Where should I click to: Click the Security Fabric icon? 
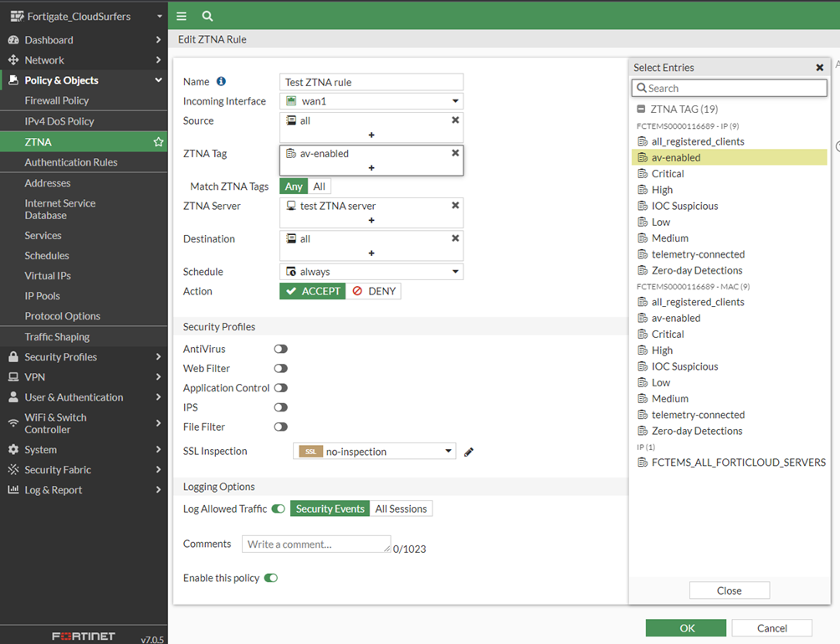point(13,469)
